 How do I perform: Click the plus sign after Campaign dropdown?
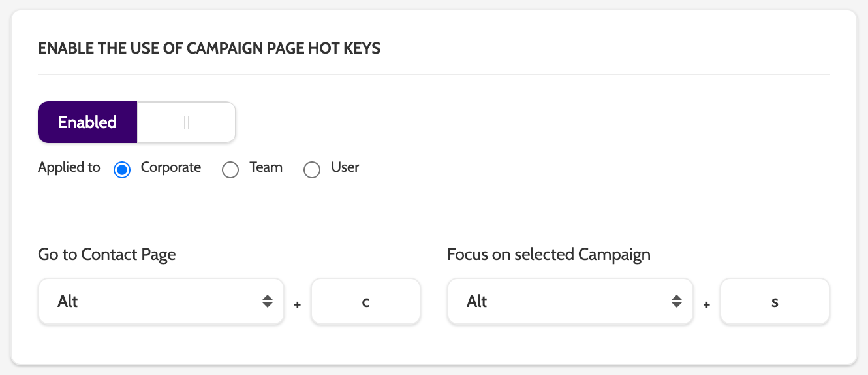(x=707, y=304)
